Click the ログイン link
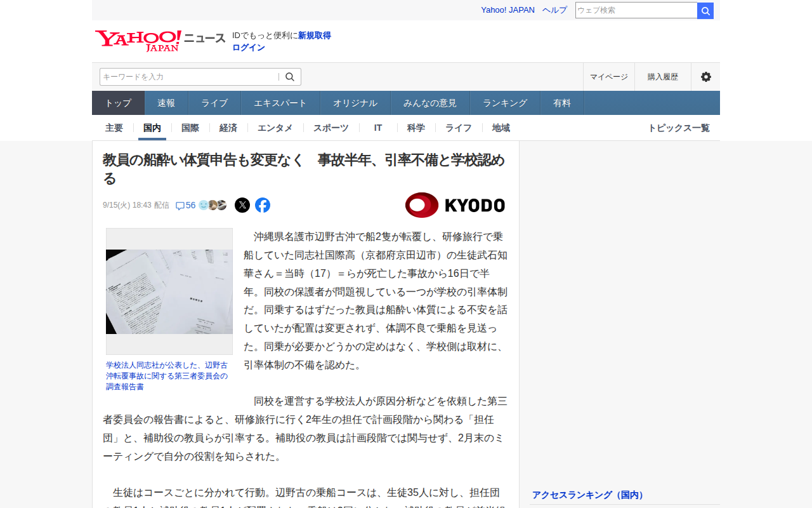This screenshot has width=812, height=508. [249, 48]
